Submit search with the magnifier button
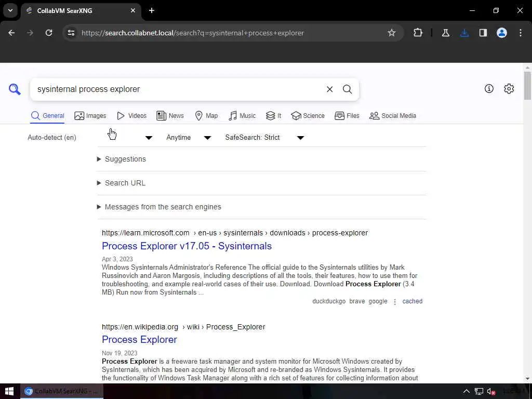This screenshot has width=532, height=399. coord(347,89)
